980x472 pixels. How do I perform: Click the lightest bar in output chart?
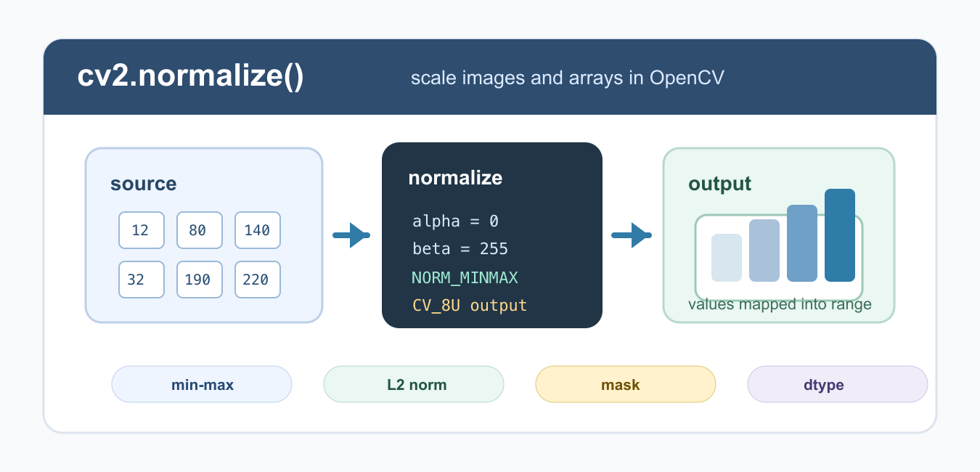(727, 258)
